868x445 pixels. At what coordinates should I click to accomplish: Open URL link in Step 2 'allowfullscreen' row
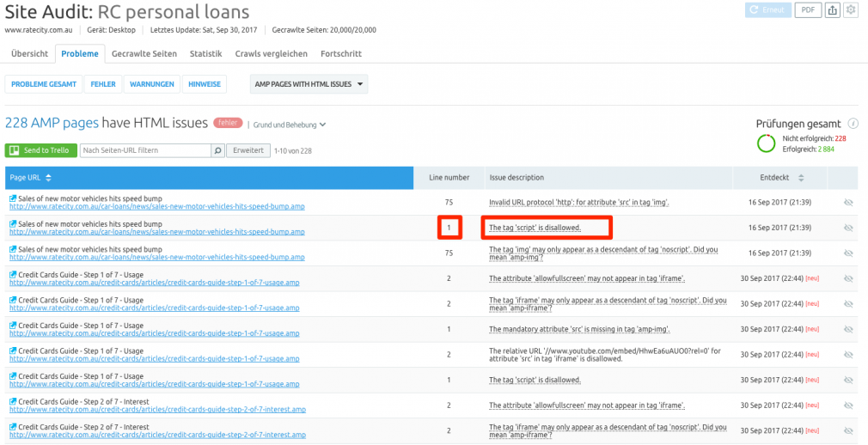(157, 410)
